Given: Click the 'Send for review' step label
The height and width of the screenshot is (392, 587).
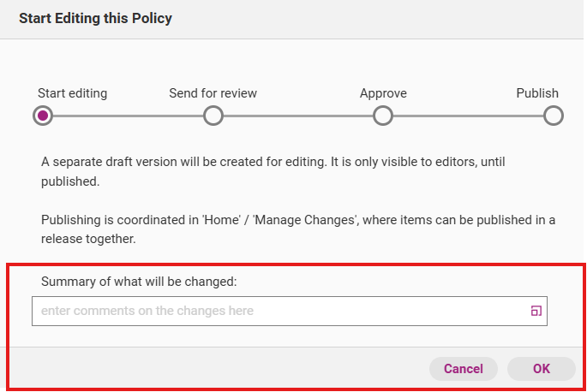Looking at the screenshot, I should point(213,93).
